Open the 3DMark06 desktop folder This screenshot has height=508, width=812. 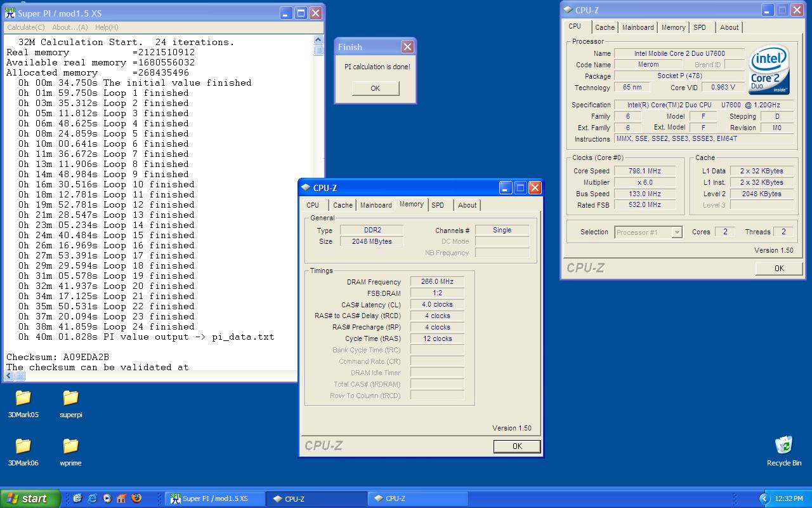[x=23, y=452]
